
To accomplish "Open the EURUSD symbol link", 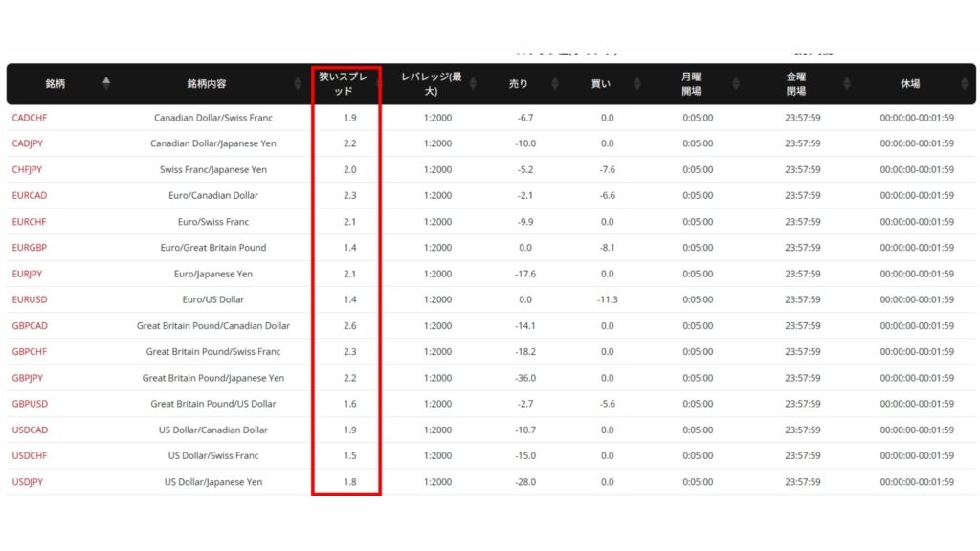I will point(30,299).
